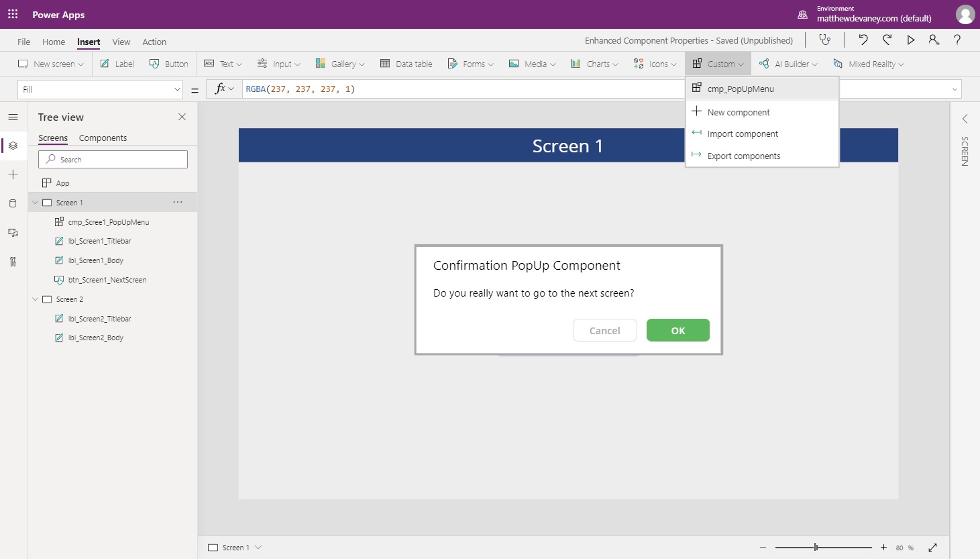The image size is (980, 559).
Task: Preview the app with the Play icon
Action: (x=911, y=40)
